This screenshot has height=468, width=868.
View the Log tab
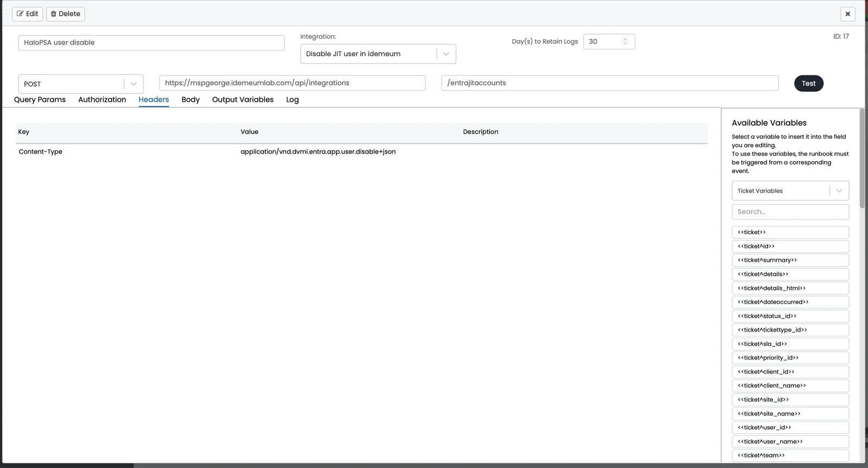pyautogui.click(x=292, y=99)
